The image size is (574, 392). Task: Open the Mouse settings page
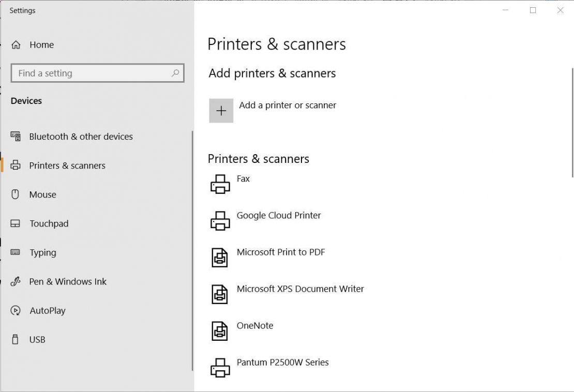[42, 194]
